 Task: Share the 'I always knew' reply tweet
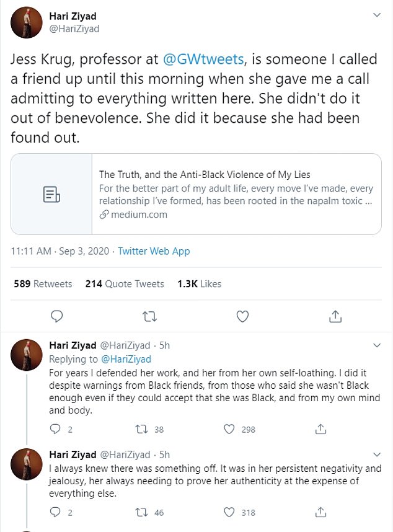[320, 512]
